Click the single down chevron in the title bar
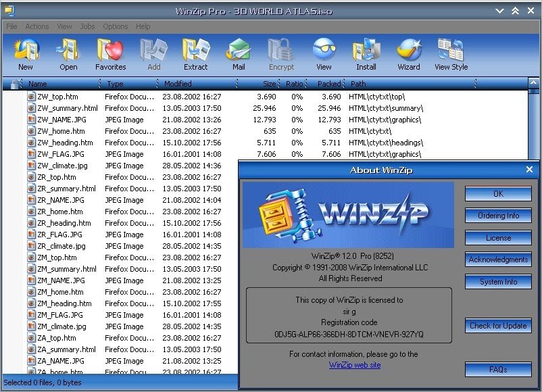 point(499,11)
